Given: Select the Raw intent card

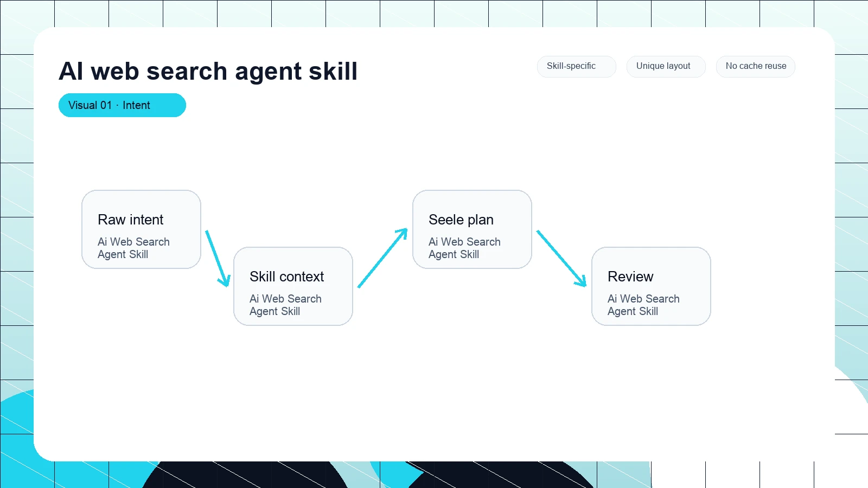Looking at the screenshot, I should (x=141, y=229).
